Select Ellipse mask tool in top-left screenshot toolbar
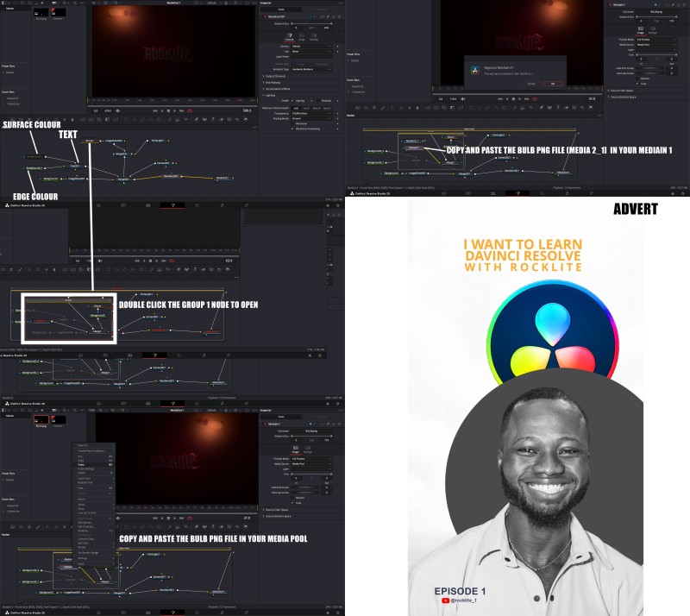The image size is (690, 616). [135, 119]
